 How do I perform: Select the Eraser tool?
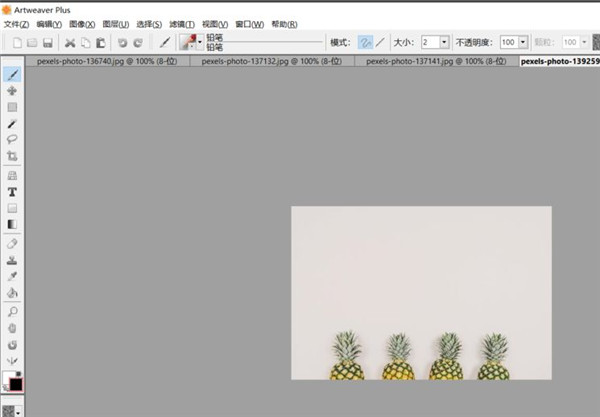[12, 243]
